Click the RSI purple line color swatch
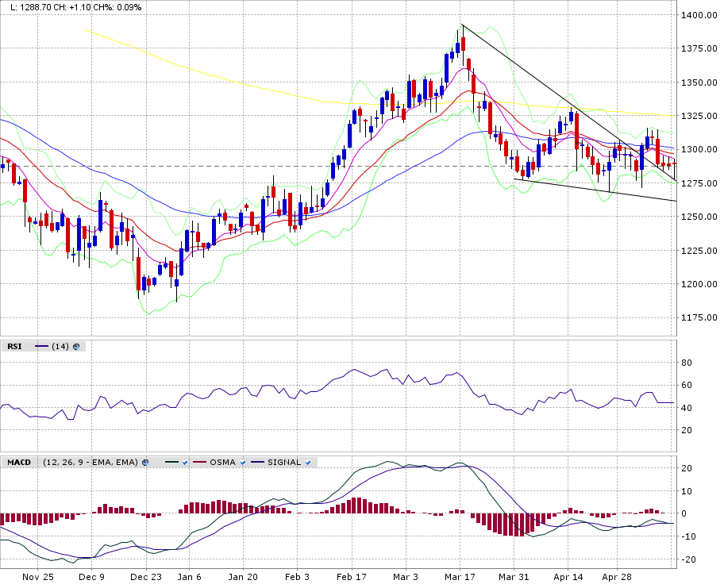Screen dimensions: 724x588 click(x=41, y=346)
